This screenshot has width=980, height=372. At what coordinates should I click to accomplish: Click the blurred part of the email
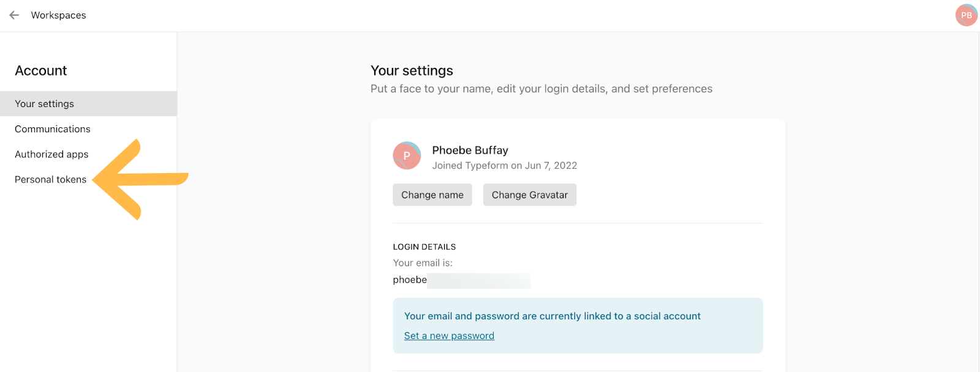click(478, 280)
